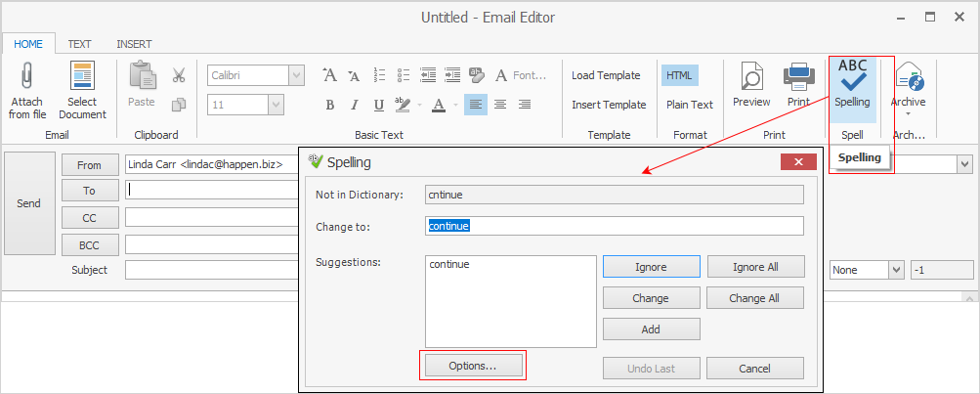Click inside the To address field
Screen dimensions: 980x394
[212, 190]
